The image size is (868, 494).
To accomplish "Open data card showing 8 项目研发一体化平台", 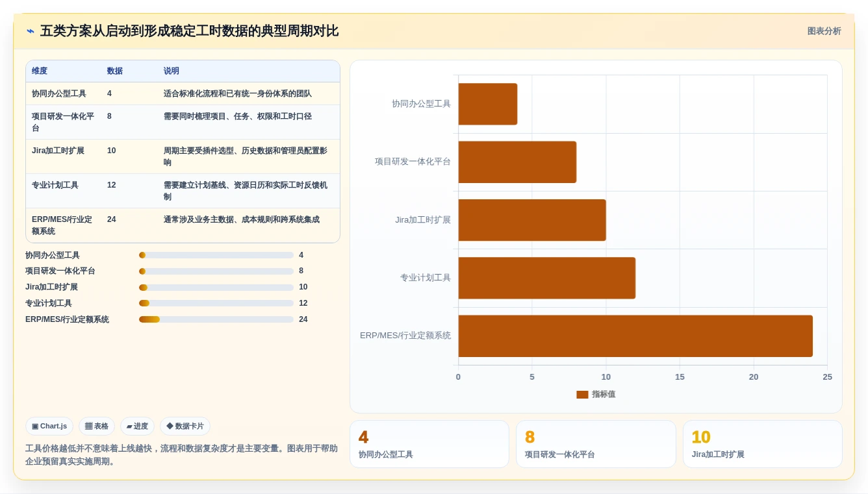I will coord(596,444).
